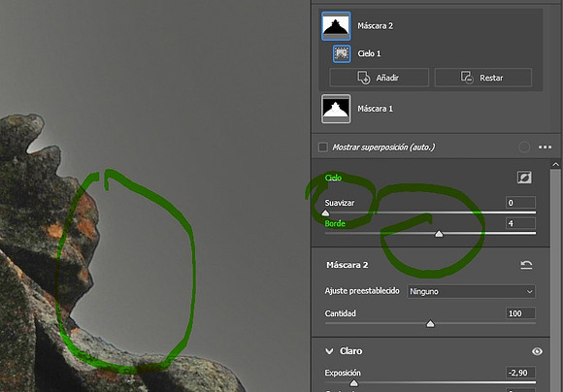Click the Cielo 1 sky mask icon
Image resolution: width=563 pixels, height=392 pixels.
(x=342, y=53)
